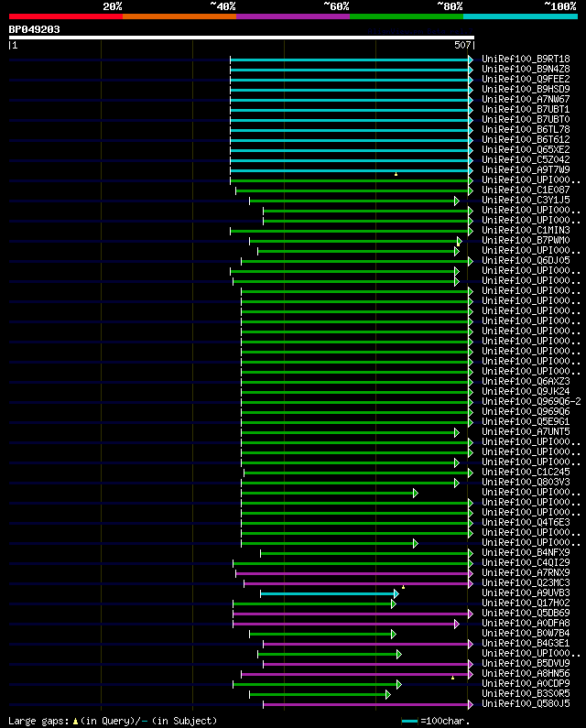
Task: Select the UniRef100_C1C245 label
Action: (x=526, y=473)
